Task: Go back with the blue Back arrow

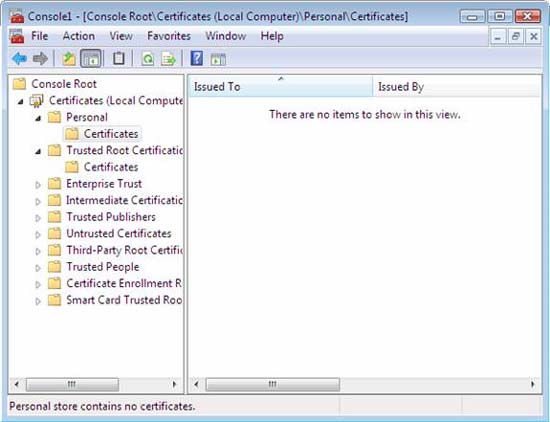Action: tap(19, 58)
